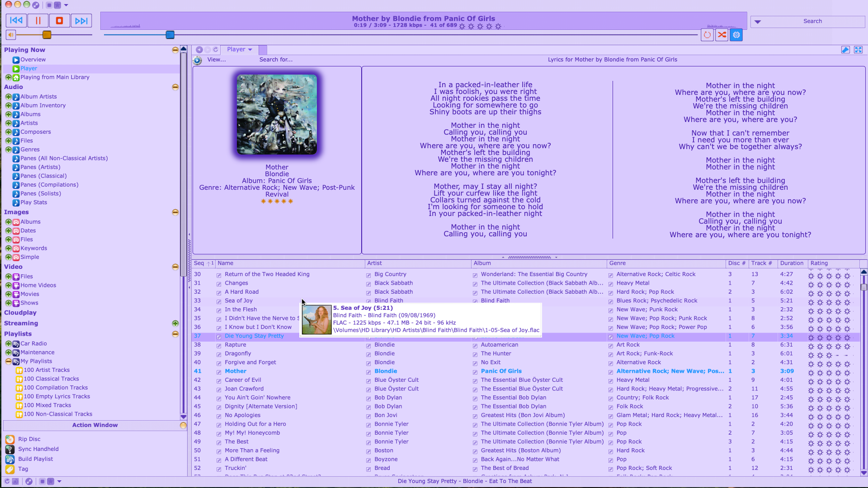Viewport: 868px width, 488px height.
Task: Click the Keywords image category icon
Action: point(16,249)
